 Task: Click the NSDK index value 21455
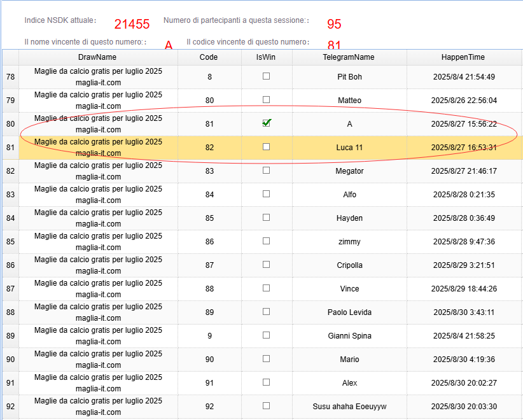click(132, 24)
